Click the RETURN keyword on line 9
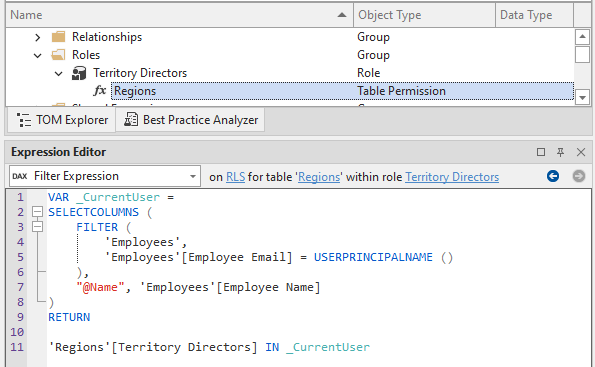 [69, 317]
